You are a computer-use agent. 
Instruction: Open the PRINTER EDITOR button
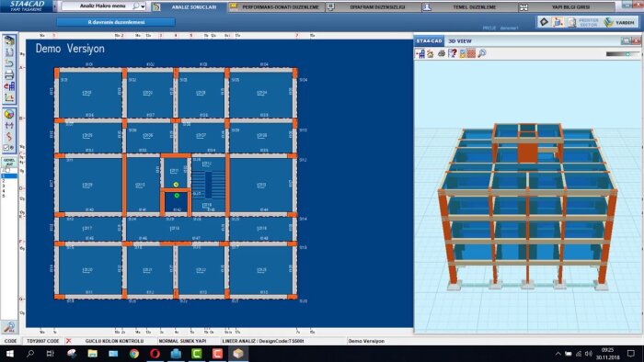(x=582, y=22)
